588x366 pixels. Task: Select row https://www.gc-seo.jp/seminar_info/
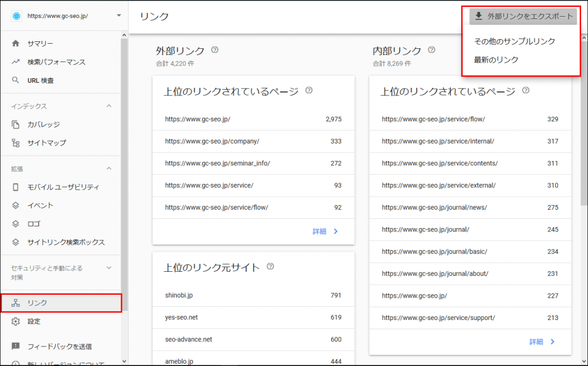pyautogui.click(x=253, y=163)
